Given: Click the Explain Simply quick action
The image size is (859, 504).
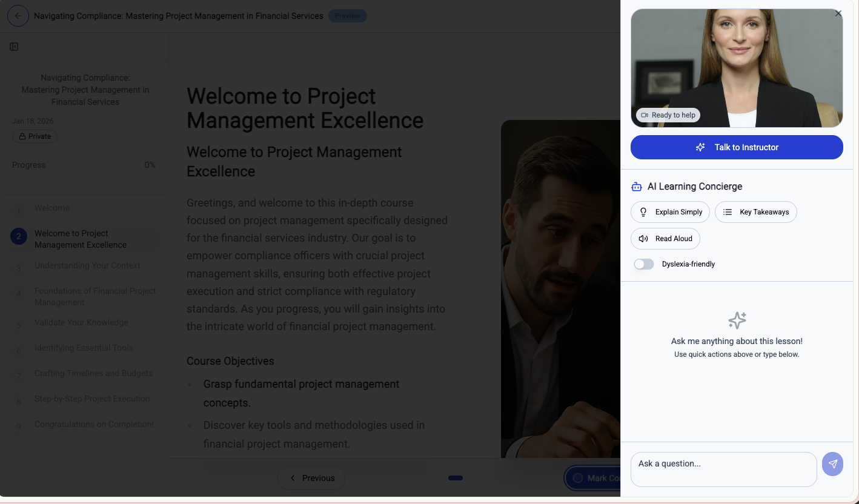Looking at the screenshot, I should click(670, 212).
